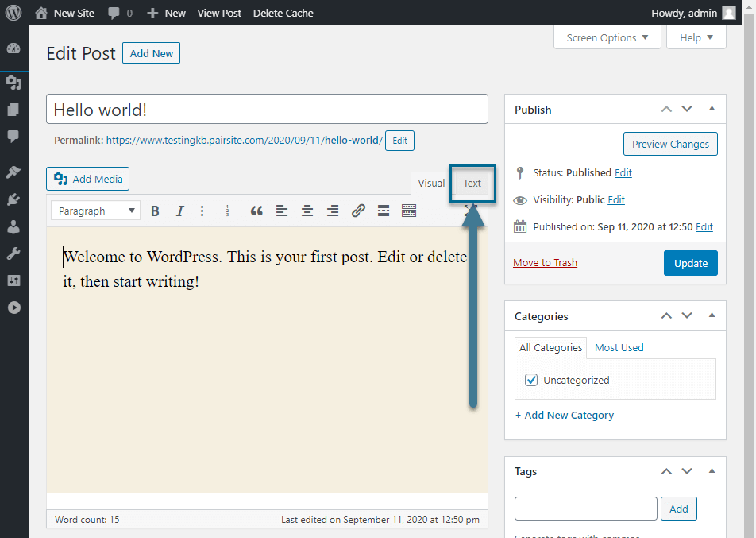The image size is (756, 538).
Task: Toggle the Uncategorized category checkbox
Action: point(531,380)
